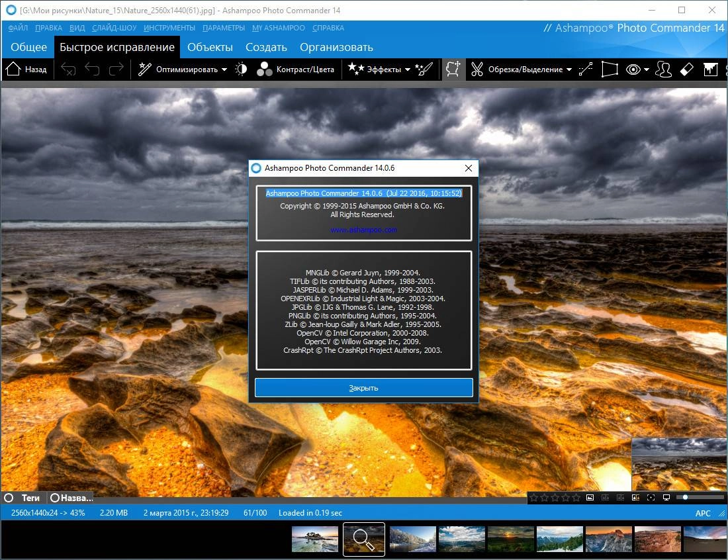This screenshot has height=560, width=728.
Task: Click the single image view icon
Action: pos(590,498)
